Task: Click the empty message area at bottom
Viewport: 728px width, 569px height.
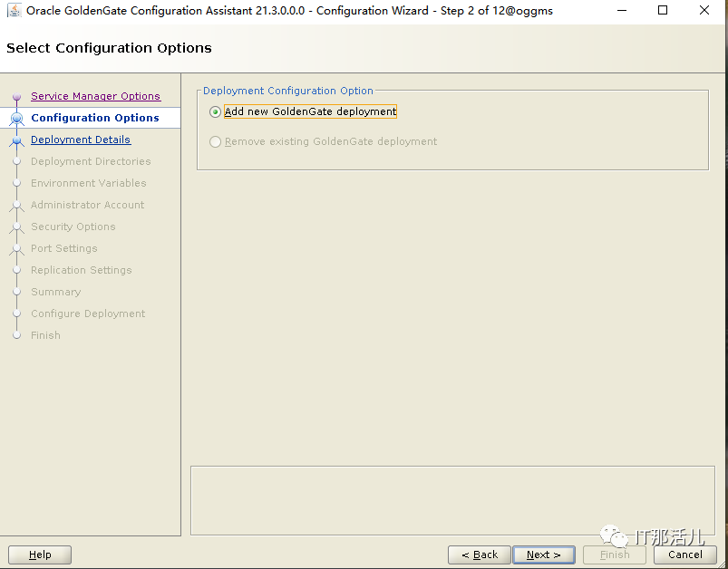Action: 452,501
